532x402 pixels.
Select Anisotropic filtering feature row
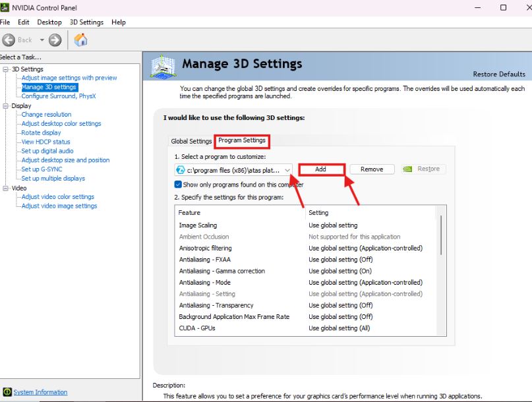(305, 248)
